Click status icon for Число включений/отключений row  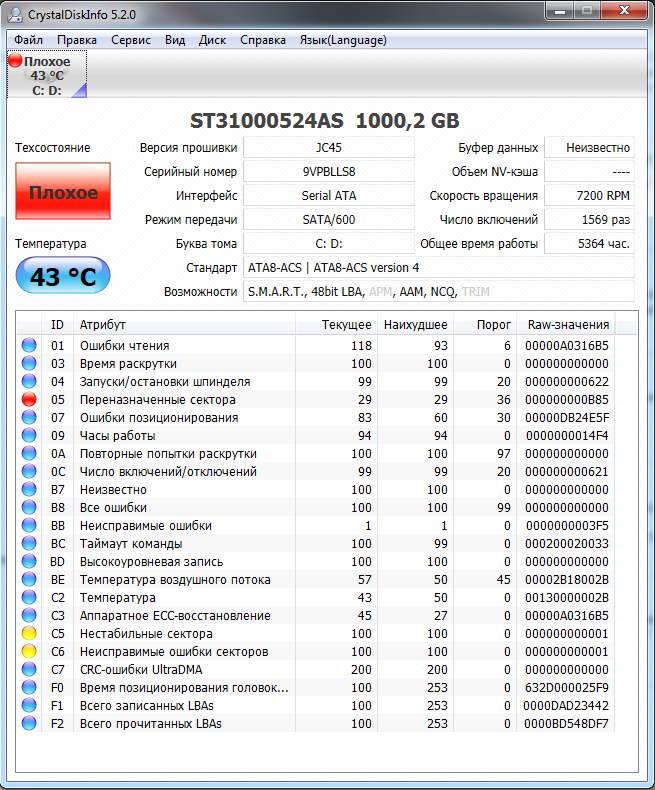pos(29,471)
